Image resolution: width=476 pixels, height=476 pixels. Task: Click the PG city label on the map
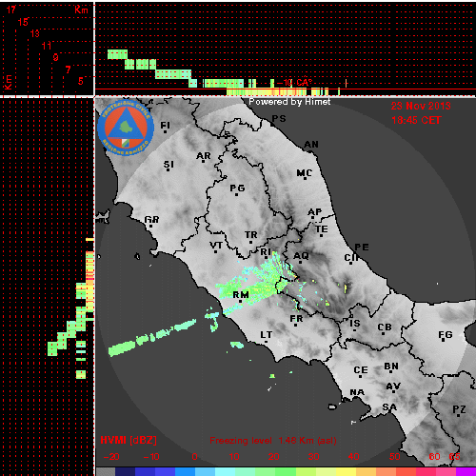click(237, 188)
